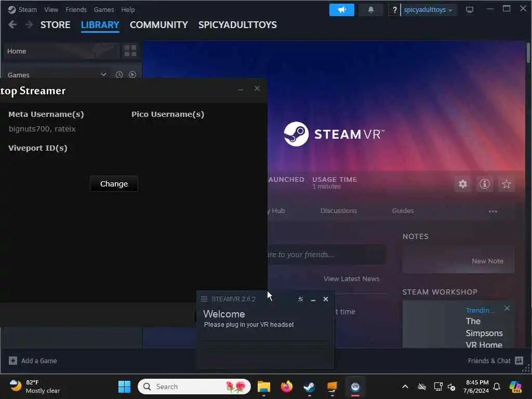This screenshot has width=532, height=399.
Task: Expand the spicyadulttoys account dropdown
Action: click(428, 10)
